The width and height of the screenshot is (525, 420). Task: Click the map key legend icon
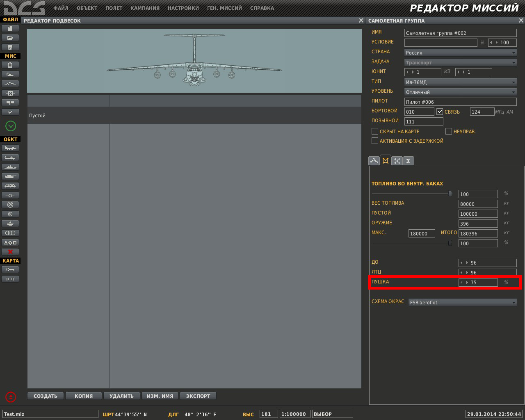(x=10, y=269)
